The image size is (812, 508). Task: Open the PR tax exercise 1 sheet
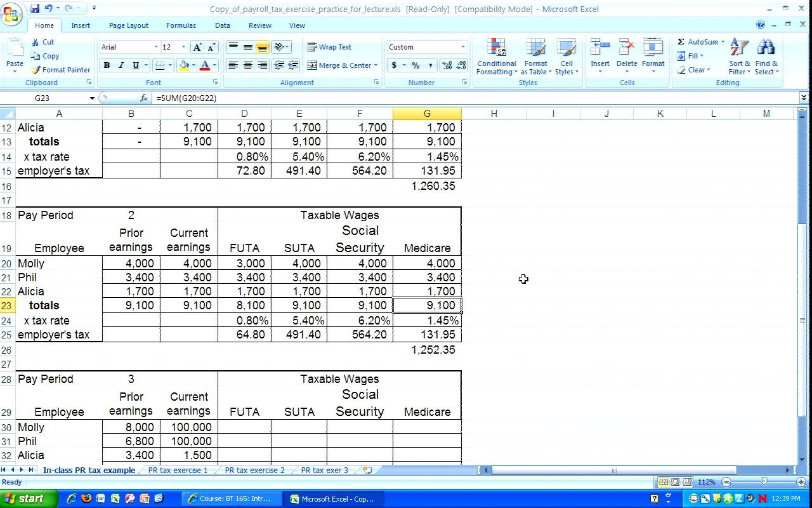pyautogui.click(x=178, y=471)
